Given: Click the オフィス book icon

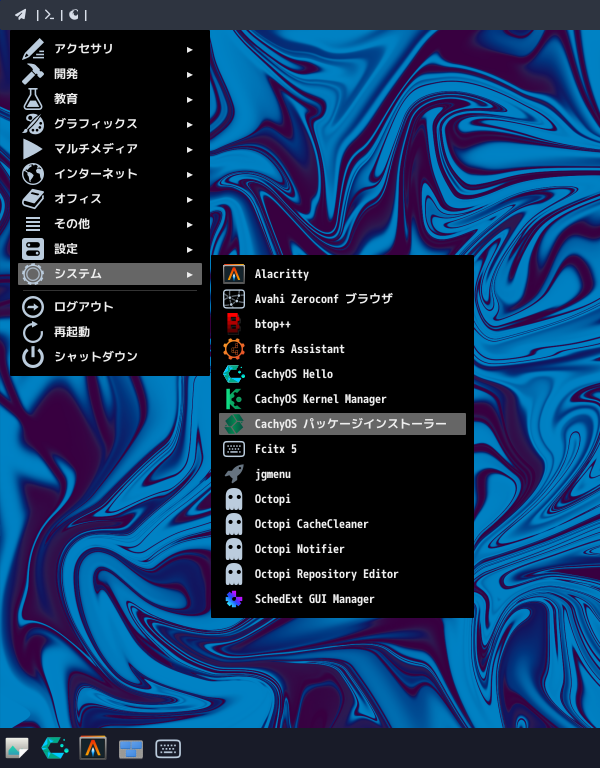Looking at the screenshot, I should pyautogui.click(x=33, y=199).
